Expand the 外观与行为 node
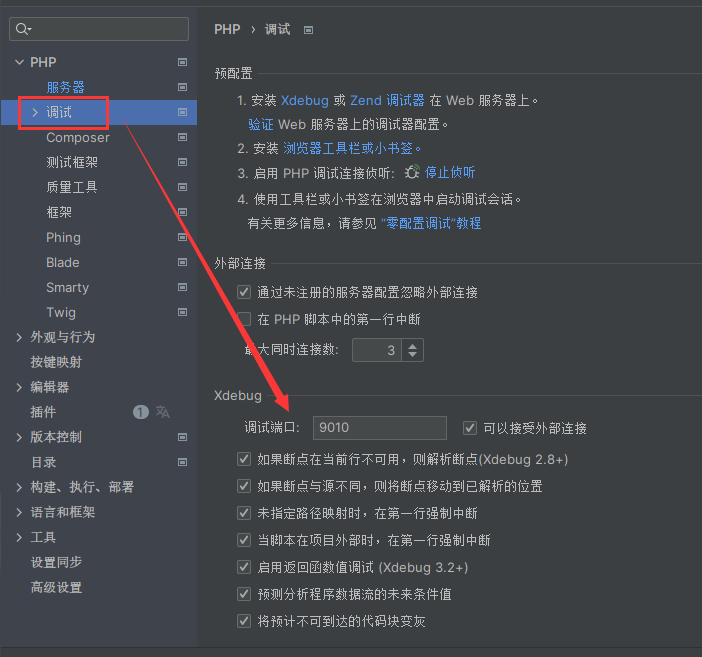This screenshot has height=657, width=702. (19, 337)
